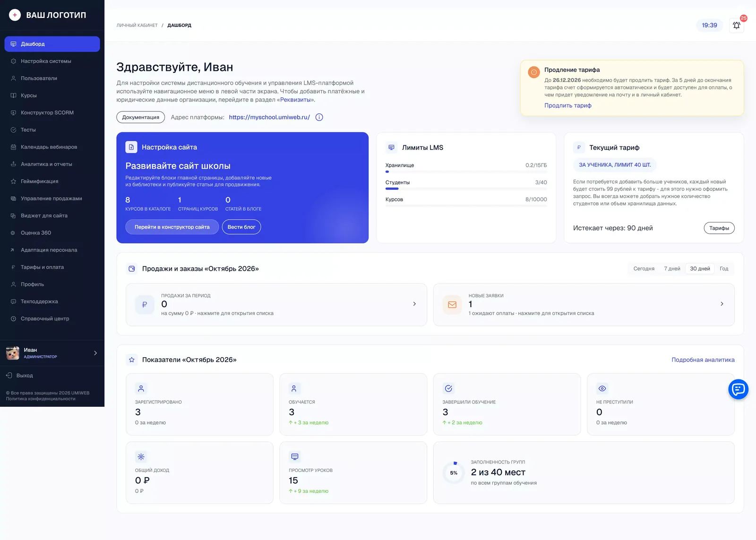Select the 30 дней period tab
756x540 pixels.
(x=700, y=269)
